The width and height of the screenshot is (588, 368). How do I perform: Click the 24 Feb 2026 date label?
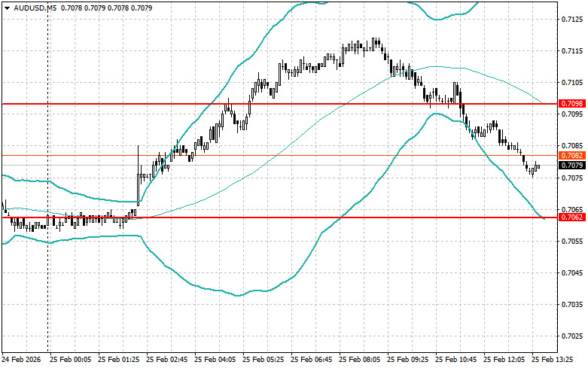click(21, 360)
